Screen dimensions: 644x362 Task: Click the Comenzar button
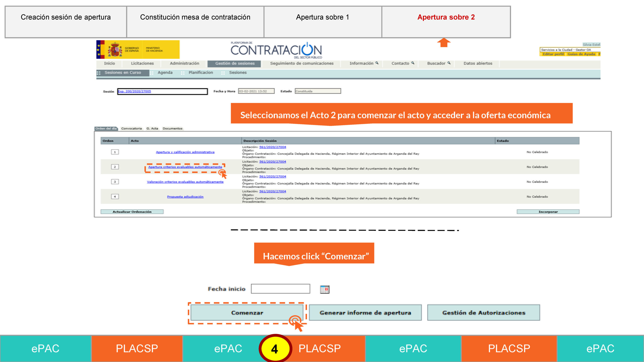point(247,313)
